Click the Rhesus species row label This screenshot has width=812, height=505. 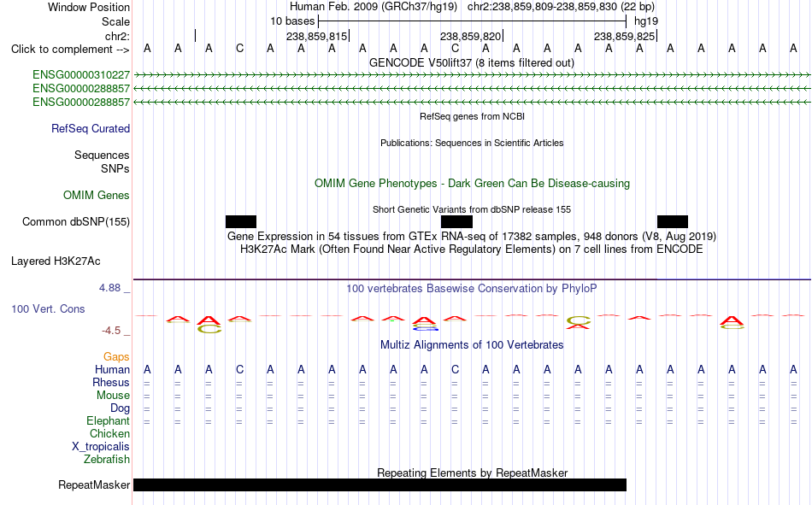111,382
